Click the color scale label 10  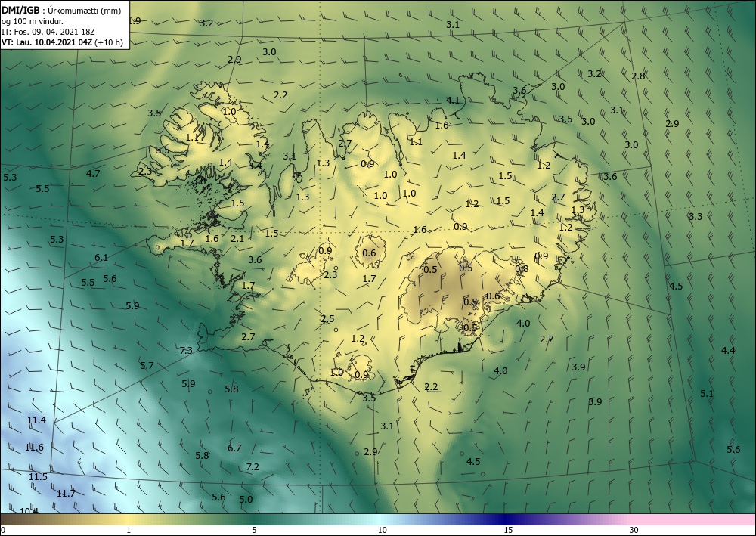tap(382, 530)
